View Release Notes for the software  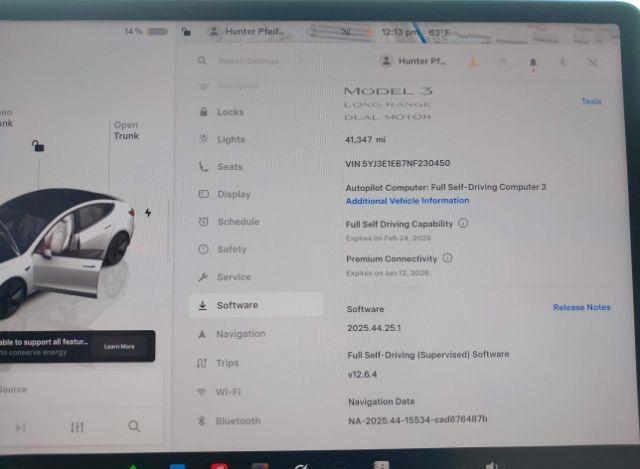(x=581, y=308)
